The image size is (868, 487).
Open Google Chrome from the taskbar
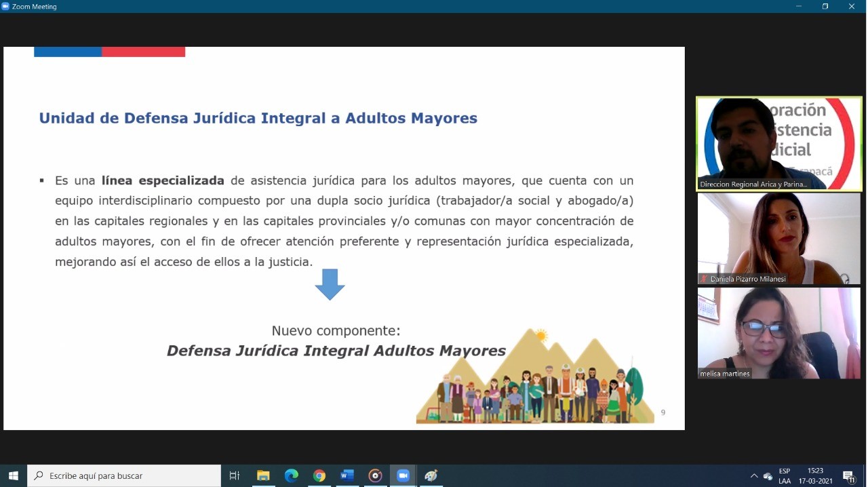click(319, 475)
